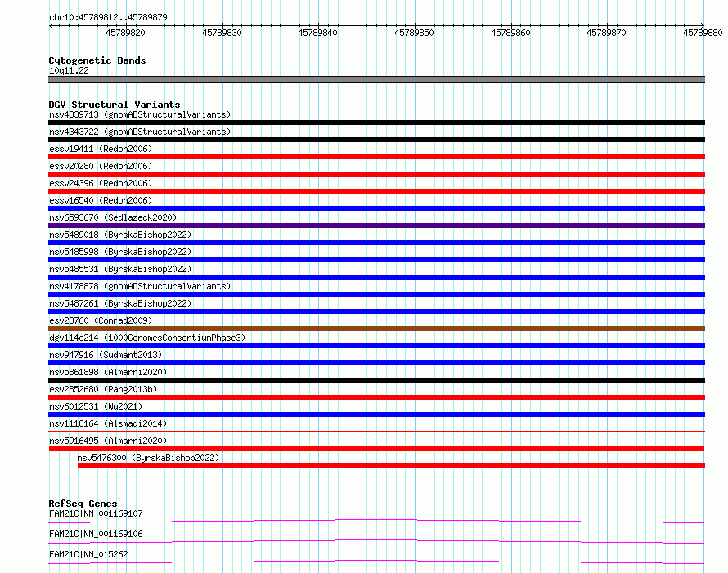The width and height of the screenshot is (728, 573).
Task: Click the red bar under esv2852680
Action: click(376, 397)
